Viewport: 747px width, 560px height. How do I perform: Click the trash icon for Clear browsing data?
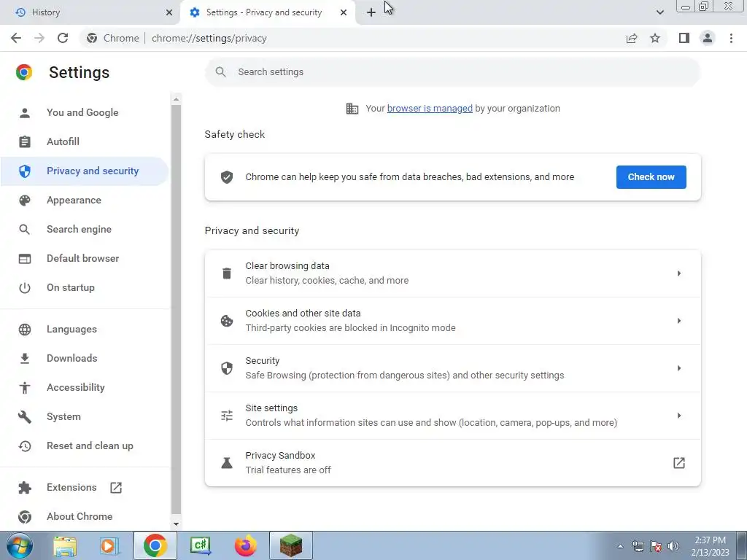[227, 273]
